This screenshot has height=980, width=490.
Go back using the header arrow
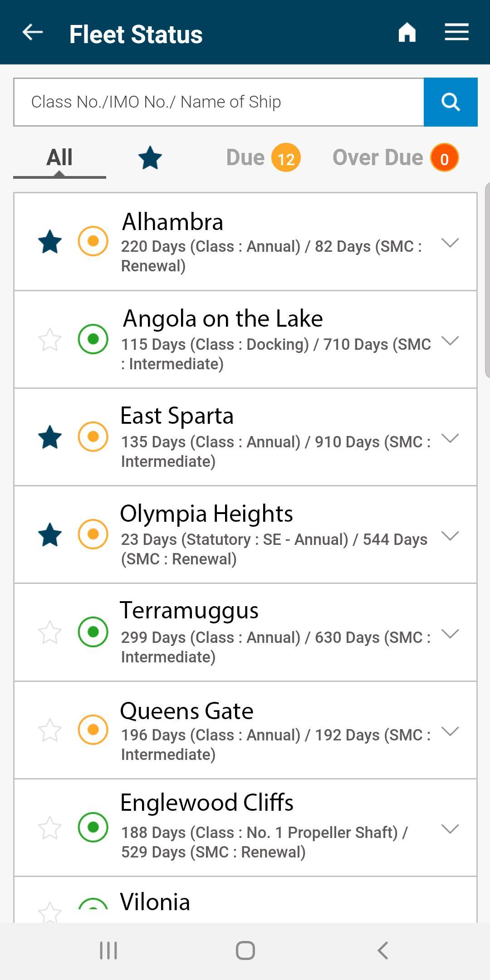tap(33, 32)
